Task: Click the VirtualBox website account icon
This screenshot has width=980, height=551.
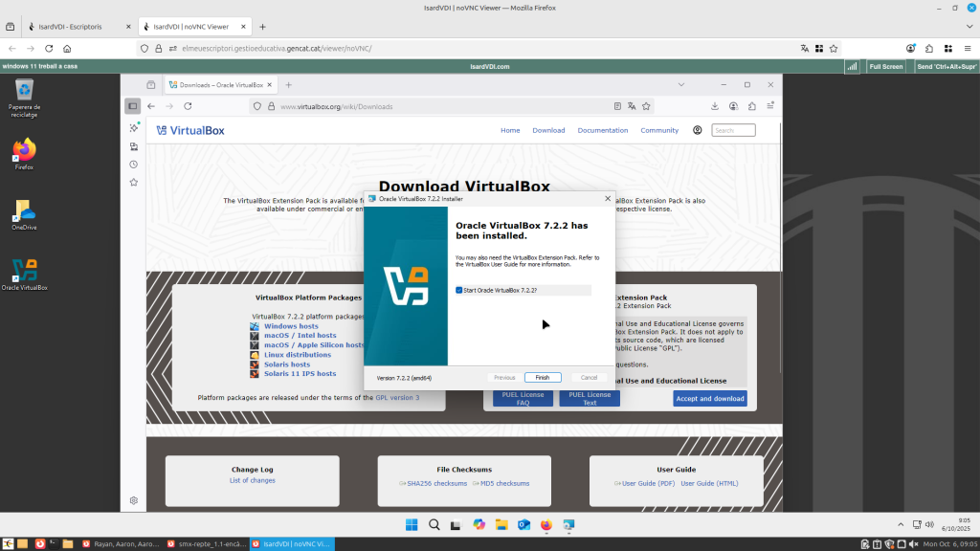Action: click(698, 130)
